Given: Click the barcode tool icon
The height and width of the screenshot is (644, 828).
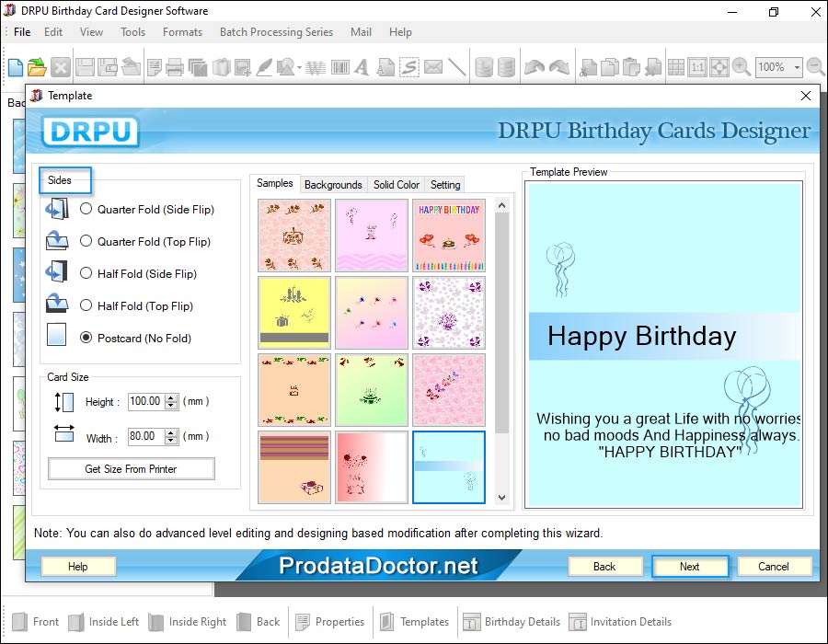Looking at the screenshot, I should tap(340, 67).
